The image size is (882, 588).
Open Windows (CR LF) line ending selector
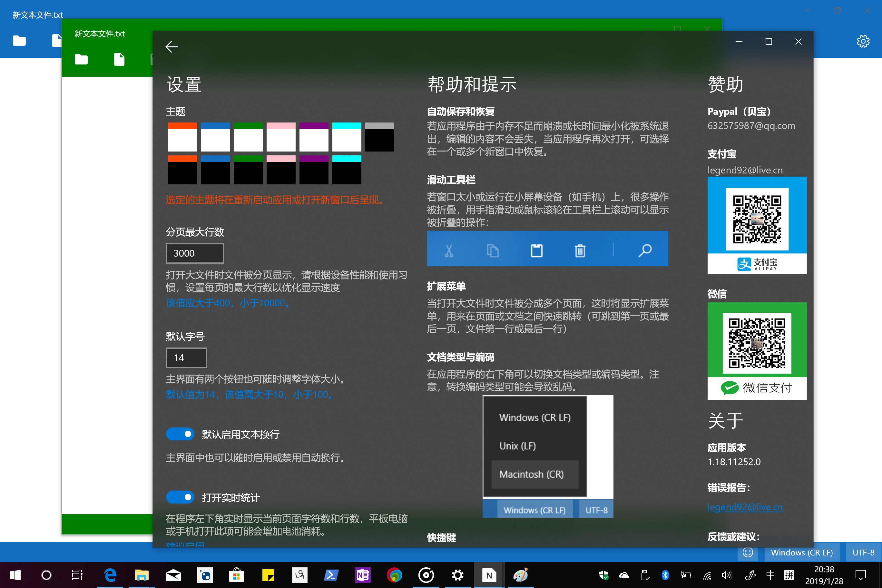point(801,552)
